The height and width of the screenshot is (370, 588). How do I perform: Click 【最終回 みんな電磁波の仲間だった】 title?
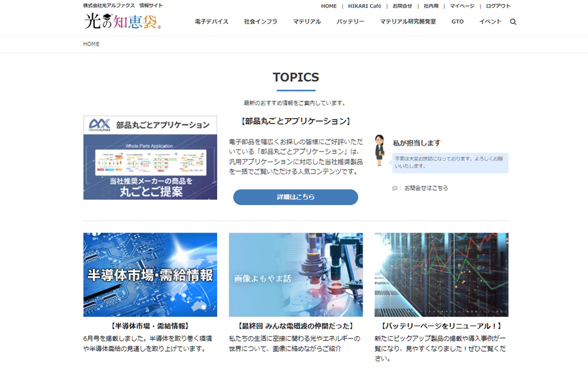296,326
